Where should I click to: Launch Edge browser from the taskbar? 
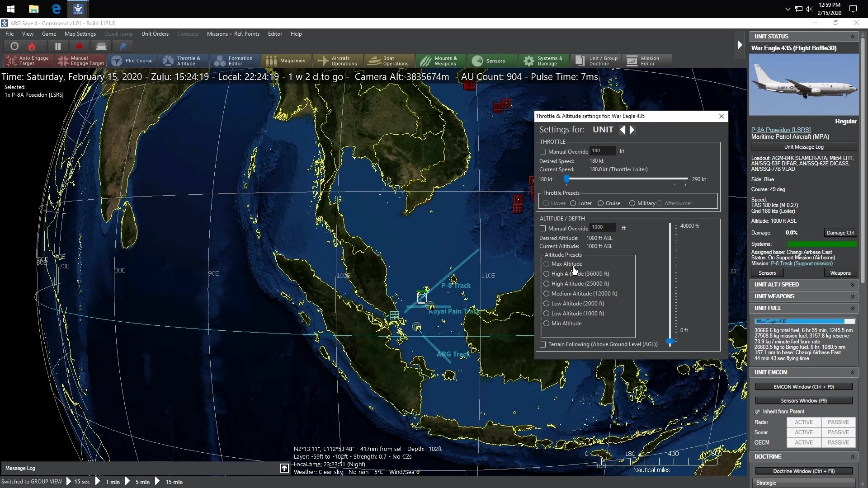click(x=56, y=9)
